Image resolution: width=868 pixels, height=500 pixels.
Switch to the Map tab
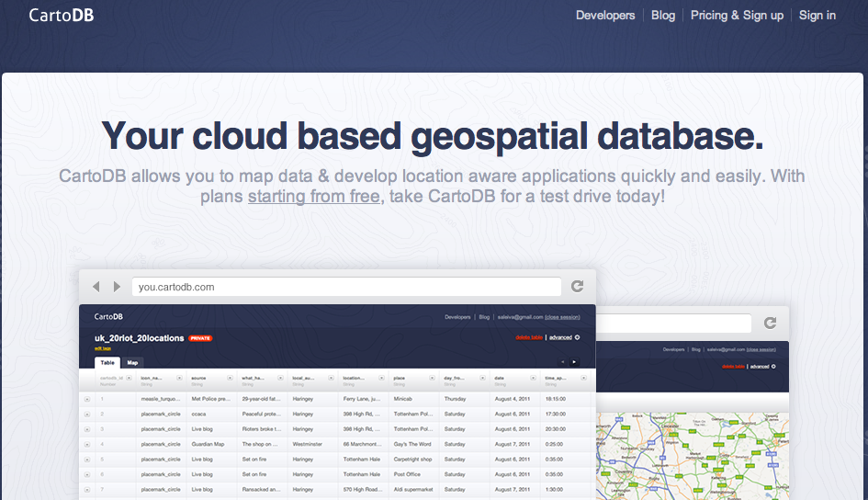point(132,363)
